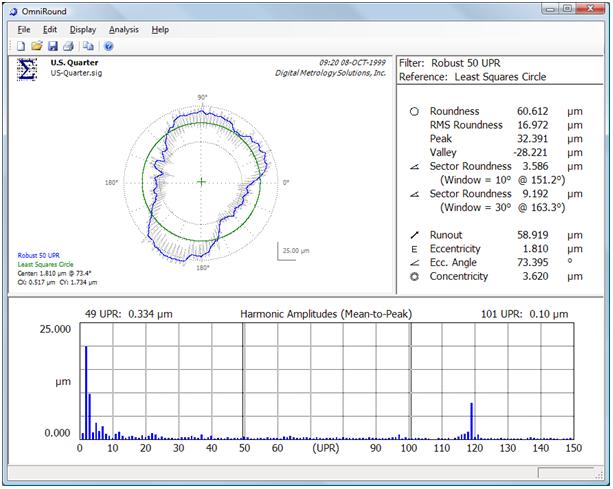613x489 pixels.
Task: Open the Help menu
Action: click(x=160, y=30)
